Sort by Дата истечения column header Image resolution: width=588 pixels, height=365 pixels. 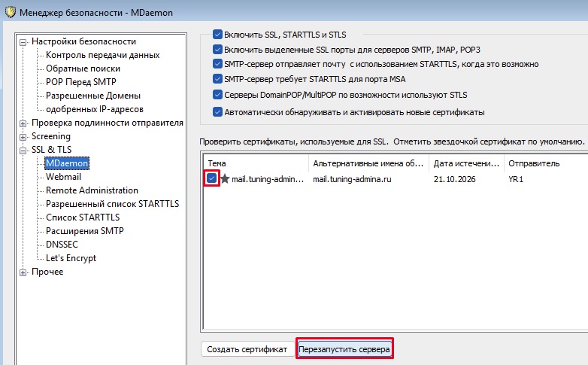tap(466, 163)
